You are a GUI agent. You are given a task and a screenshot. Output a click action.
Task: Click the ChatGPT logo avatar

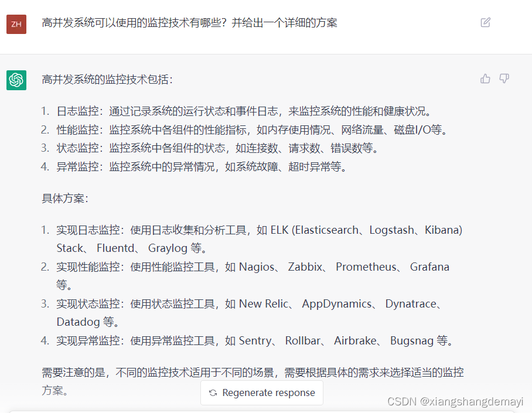(16, 80)
